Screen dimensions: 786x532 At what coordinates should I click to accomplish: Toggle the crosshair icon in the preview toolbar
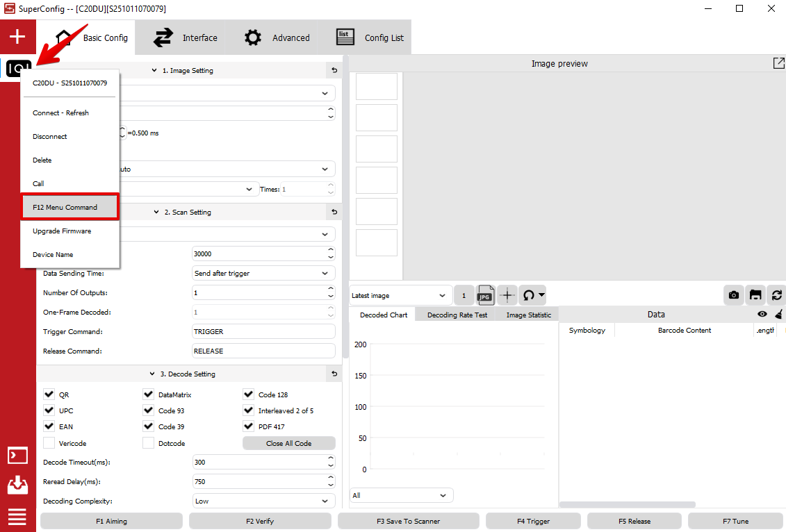pos(507,295)
